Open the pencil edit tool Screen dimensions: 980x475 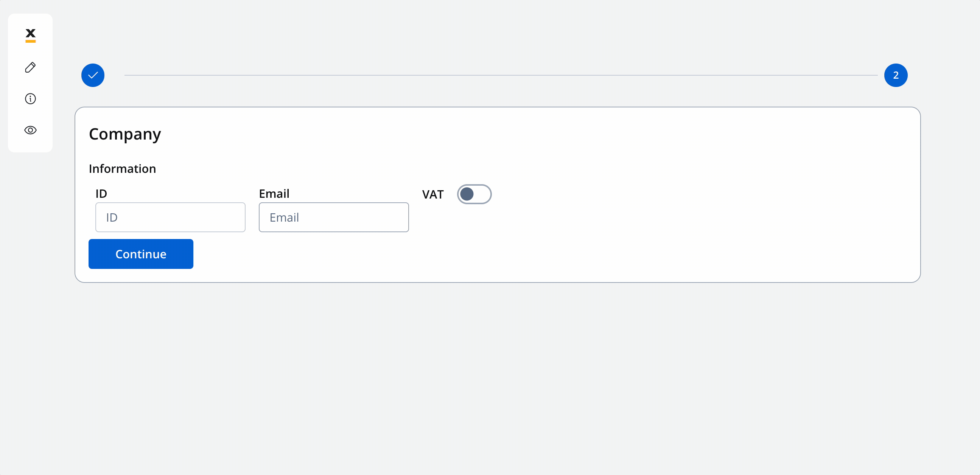click(30, 67)
